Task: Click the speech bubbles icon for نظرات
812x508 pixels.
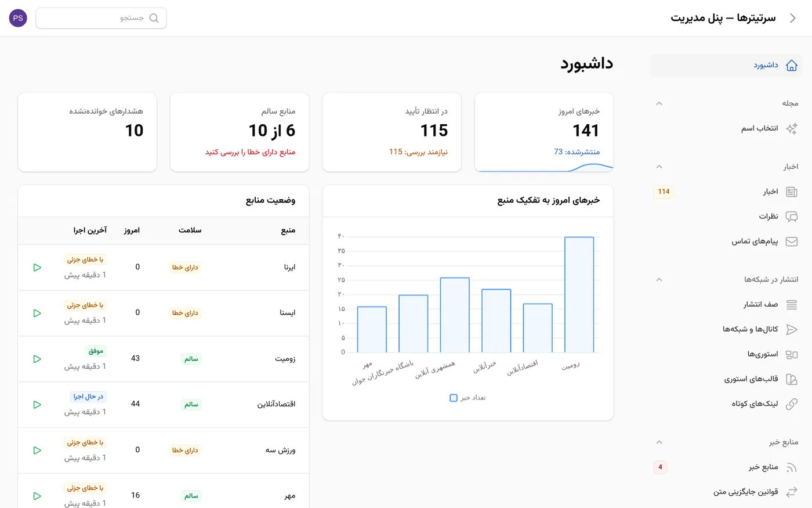Action: pos(791,217)
